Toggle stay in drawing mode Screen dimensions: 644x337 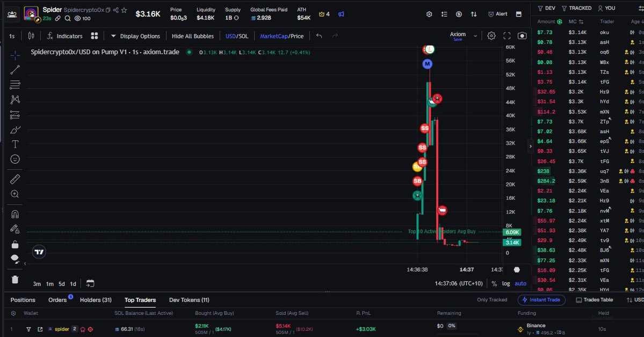pyautogui.click(x=15, y=229)
